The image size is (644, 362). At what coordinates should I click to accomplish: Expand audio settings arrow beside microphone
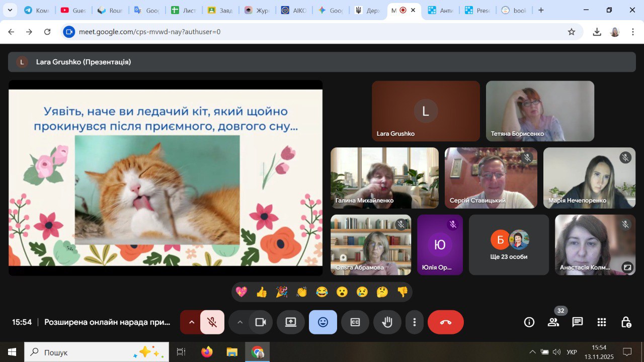pos(191,322)
